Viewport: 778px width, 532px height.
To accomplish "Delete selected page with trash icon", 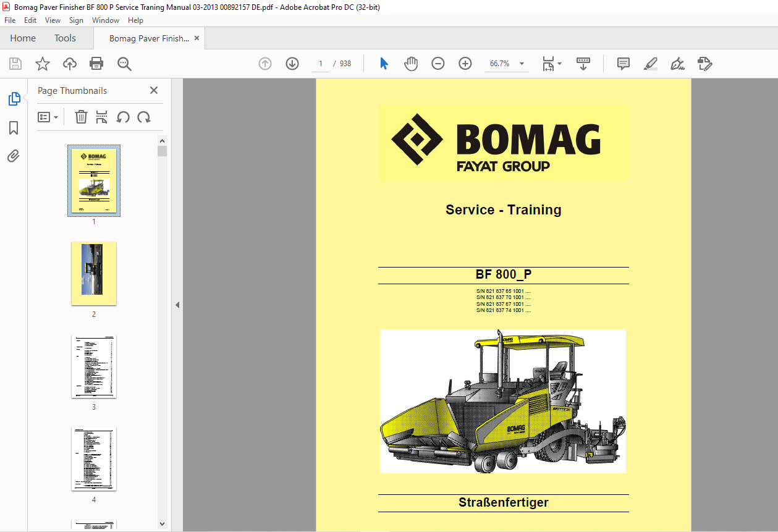I will (x=81, y=117).
